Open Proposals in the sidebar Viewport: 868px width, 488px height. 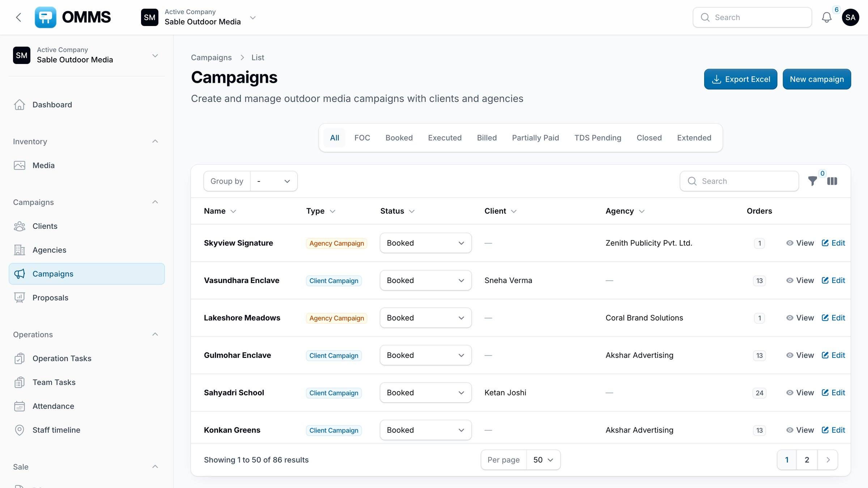pyautogui.click(x=87, y=297)
